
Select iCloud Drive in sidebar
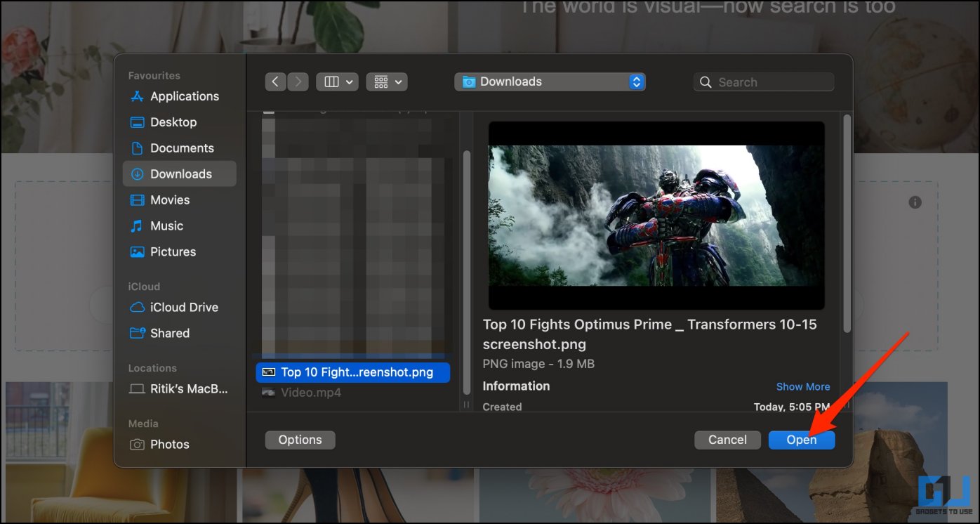click(179, 308)
